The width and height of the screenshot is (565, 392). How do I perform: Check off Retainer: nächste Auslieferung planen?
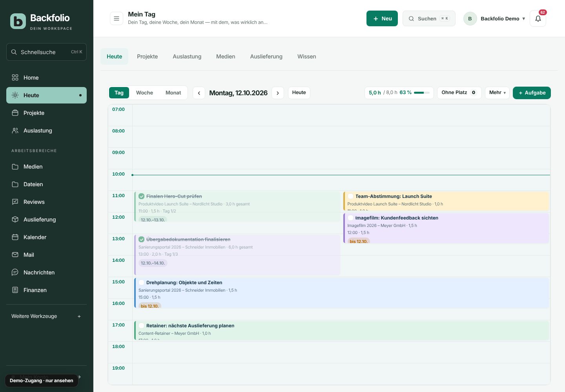click(x=142, y=326)
